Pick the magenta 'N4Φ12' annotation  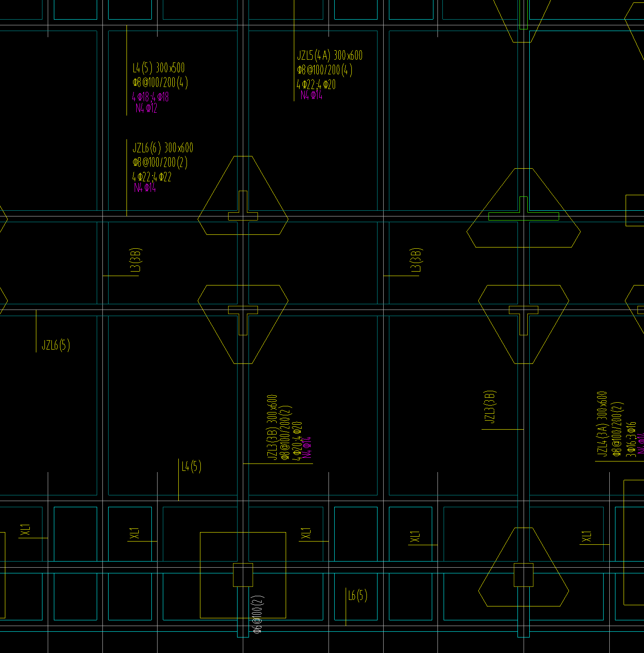[146, 108]
